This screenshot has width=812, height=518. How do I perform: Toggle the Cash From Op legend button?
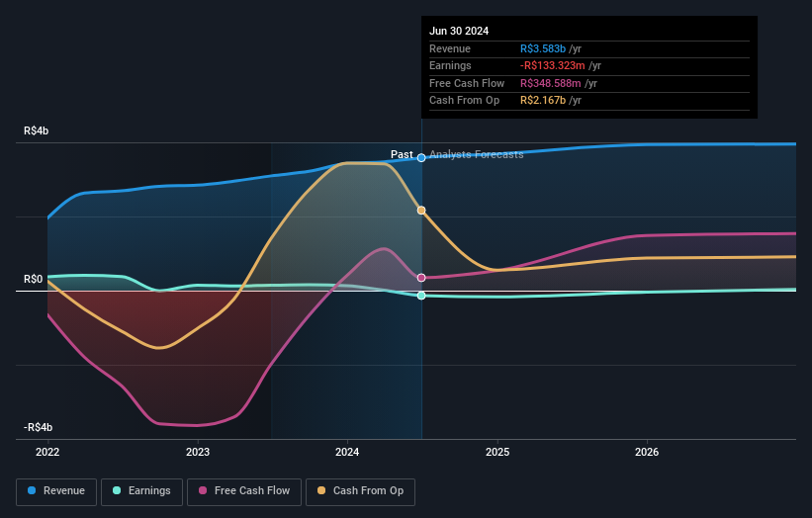click(360, 491)
